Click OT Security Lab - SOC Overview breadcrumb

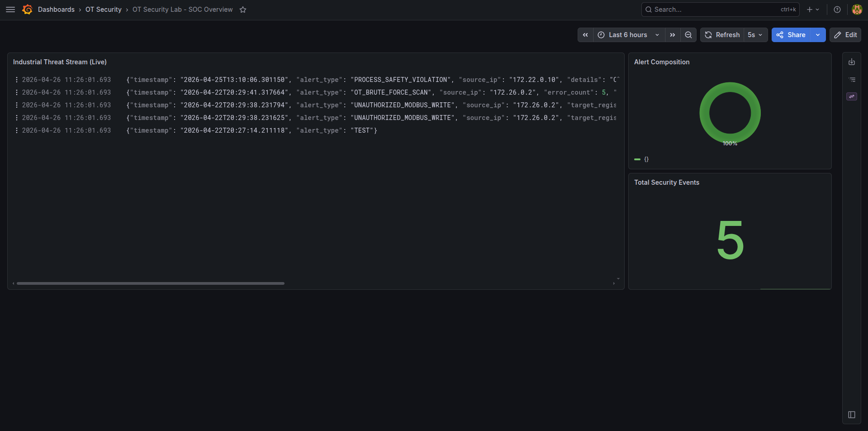pyautogui.click(x=183, y=10)
